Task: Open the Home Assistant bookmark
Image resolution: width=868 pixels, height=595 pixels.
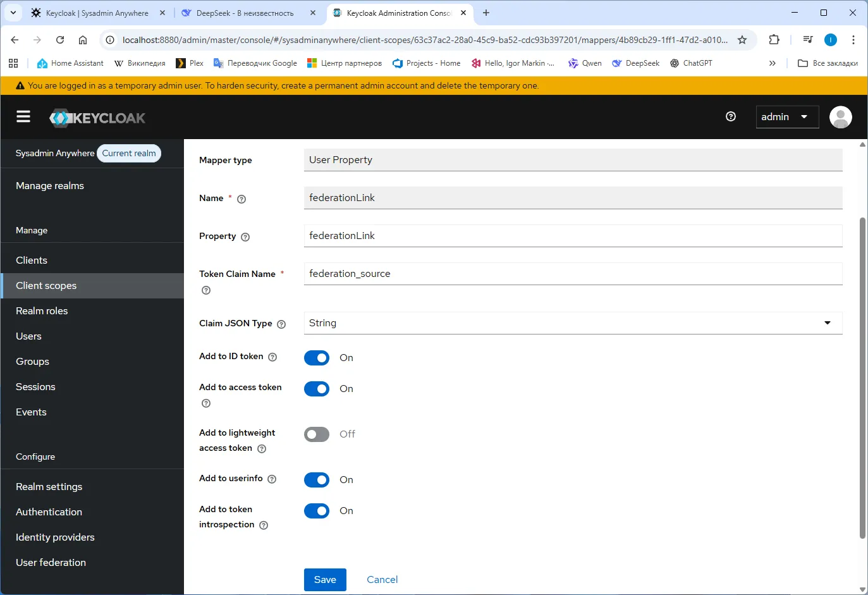Action: pos(70,63)
